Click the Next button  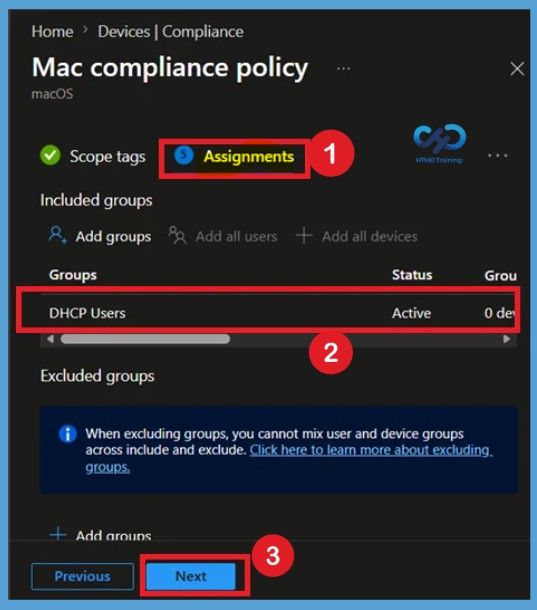[x=191, y=576]
